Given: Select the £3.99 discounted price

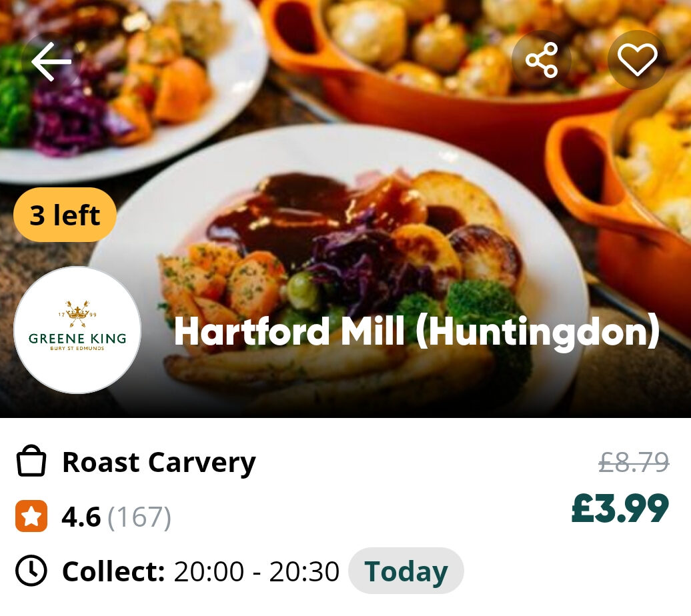Looking at the screenshot, I should (x=620, y=509).
